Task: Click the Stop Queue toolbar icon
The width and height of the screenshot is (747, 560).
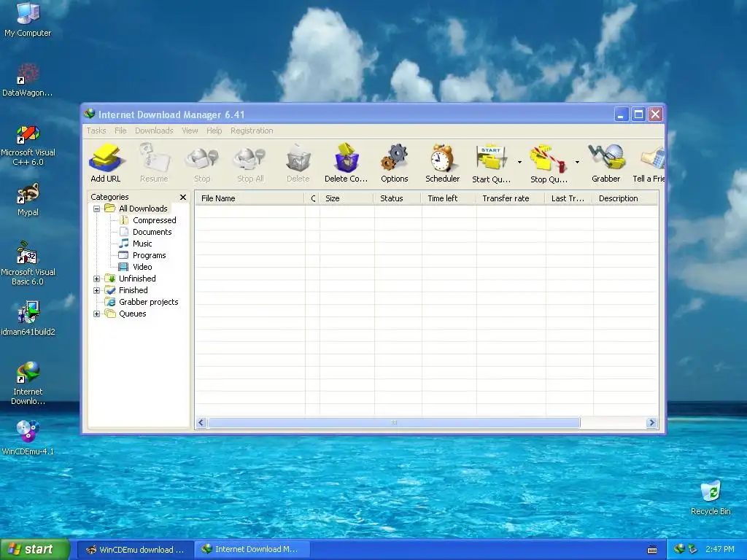Action: [549, 163]
